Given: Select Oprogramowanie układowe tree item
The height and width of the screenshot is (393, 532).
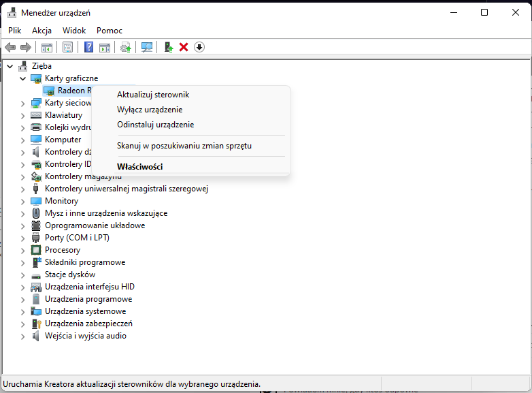Looking at the screenshot, I should (x=95, y=225).
